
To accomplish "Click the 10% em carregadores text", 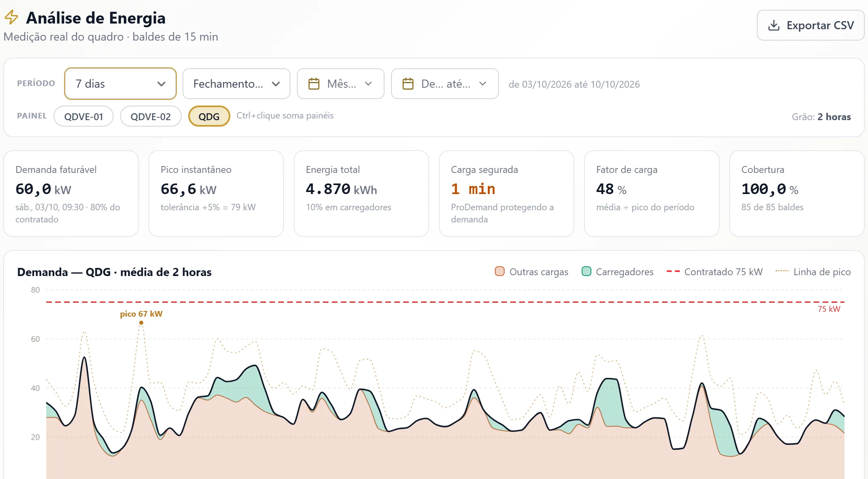I will (348, 207).
